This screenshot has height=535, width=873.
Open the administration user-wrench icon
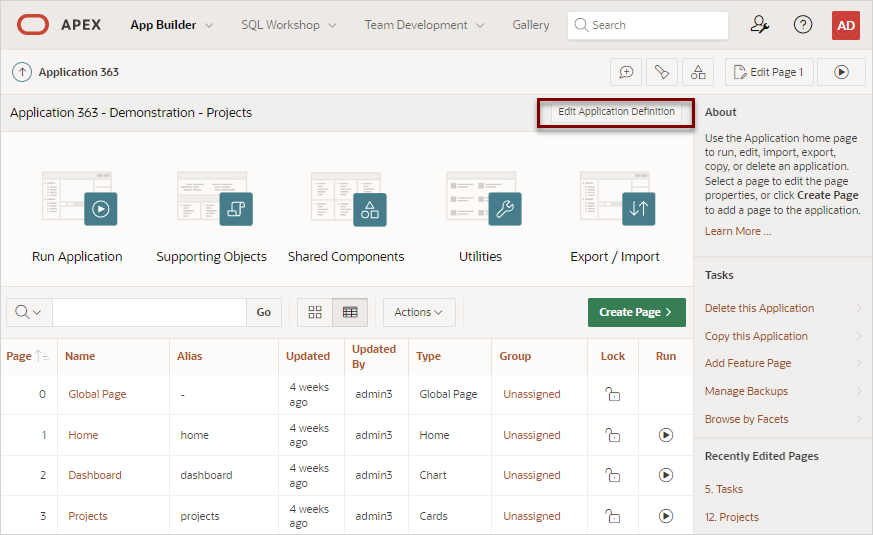click(x=759, y=25)
